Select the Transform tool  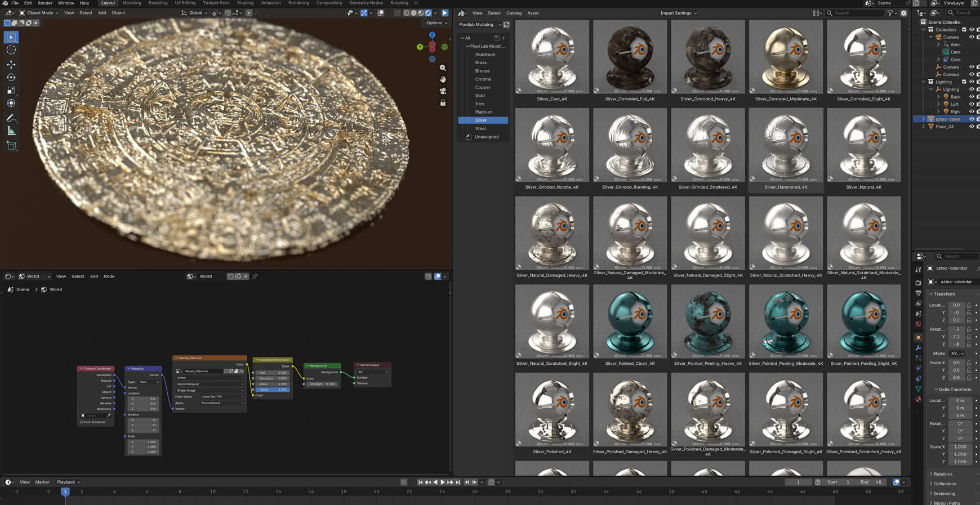(11, 104)
